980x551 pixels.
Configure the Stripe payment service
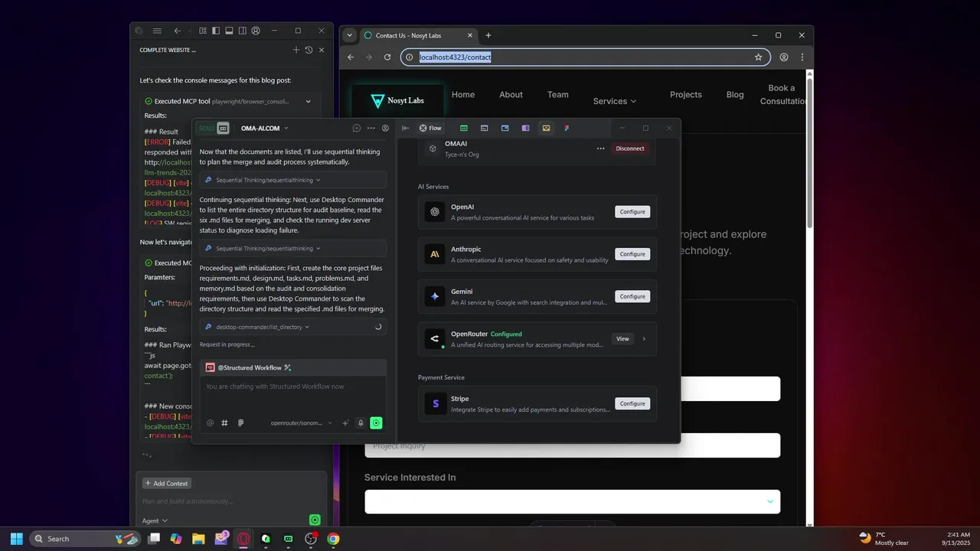632,403
